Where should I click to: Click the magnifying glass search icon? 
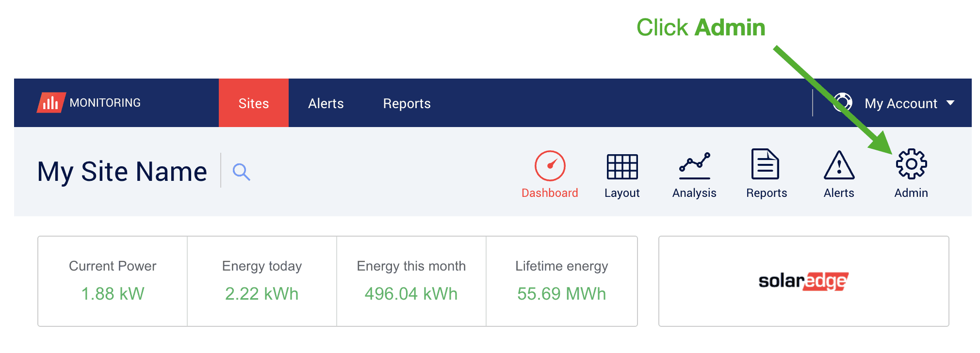[x=241, y=172]
